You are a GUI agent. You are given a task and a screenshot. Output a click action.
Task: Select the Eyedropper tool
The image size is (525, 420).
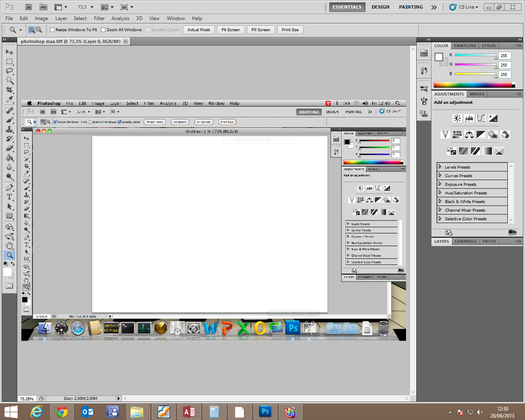[x=9, y=99]
